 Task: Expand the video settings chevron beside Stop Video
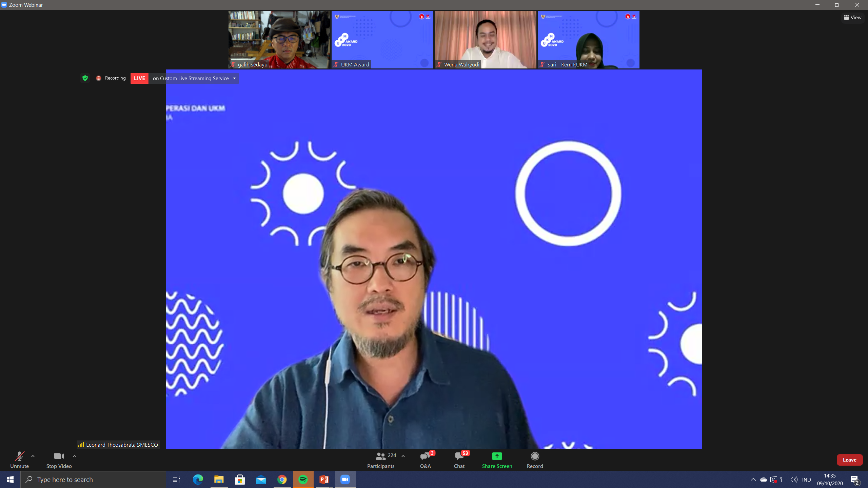pos(74,456)
